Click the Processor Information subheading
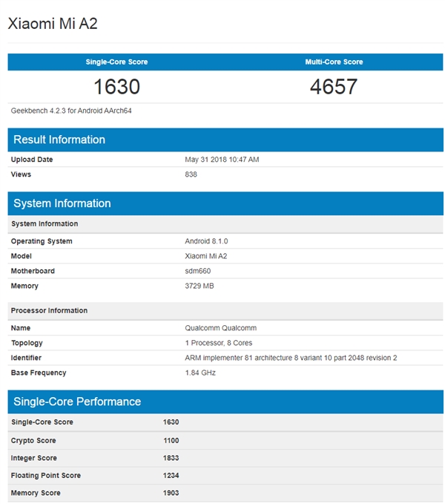Image resolution: width=445 pixels, height=504 pixels. click(x=49, y=310)
